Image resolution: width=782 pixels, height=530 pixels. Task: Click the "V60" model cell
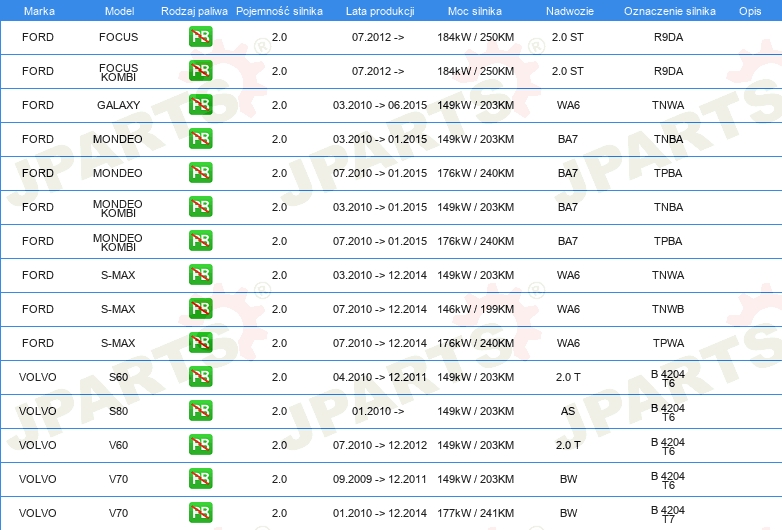[118, 445]
